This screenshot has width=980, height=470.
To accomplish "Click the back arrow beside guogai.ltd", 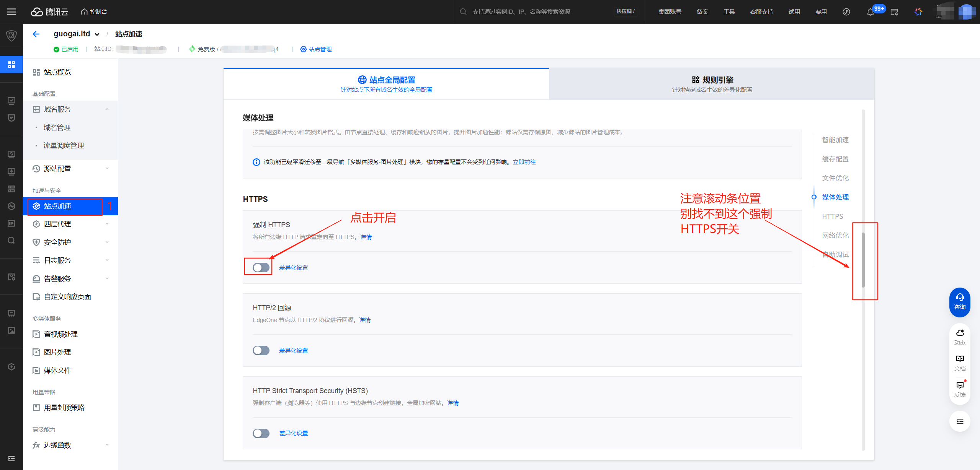I will pyautogui.click(x=36, y=34).
